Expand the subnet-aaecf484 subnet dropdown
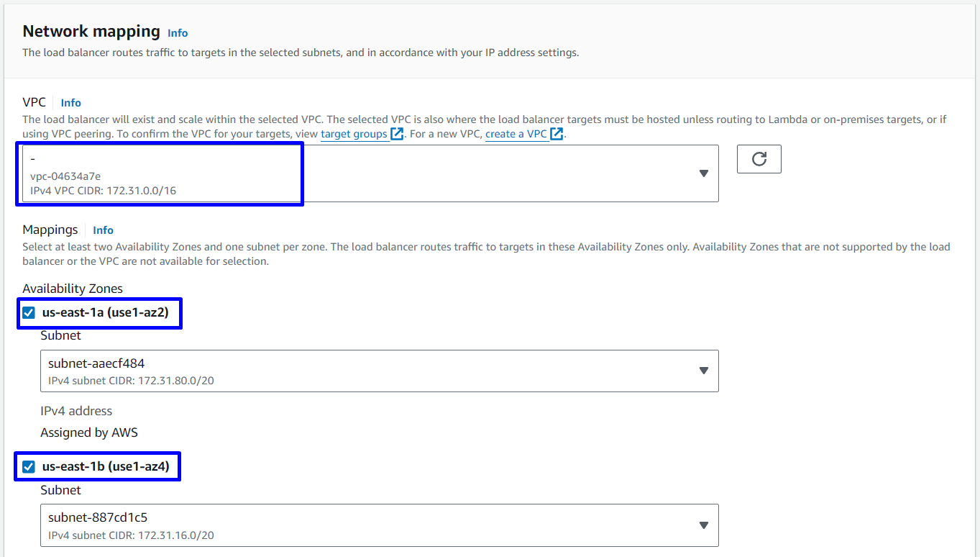 [x=360, y=371]
